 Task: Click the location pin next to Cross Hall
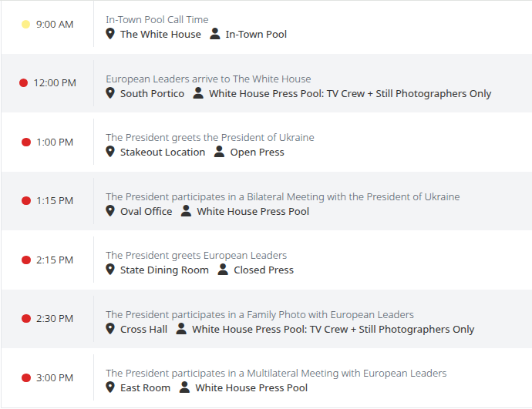pos(110,329)
